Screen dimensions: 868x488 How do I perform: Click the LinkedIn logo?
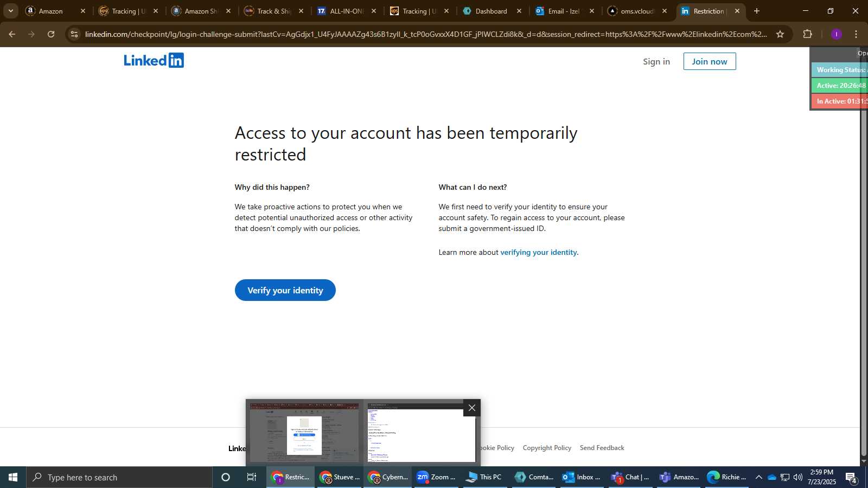click(154, 60)
